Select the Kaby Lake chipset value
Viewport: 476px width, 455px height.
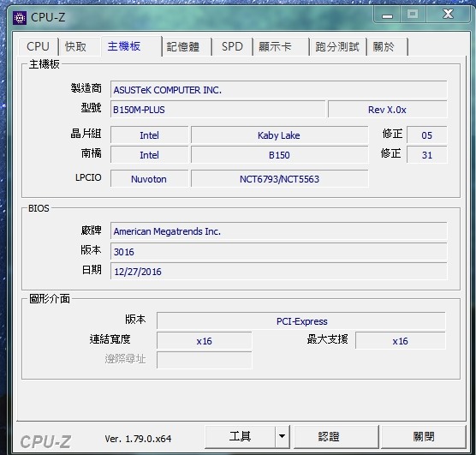[x=279, y=135]
